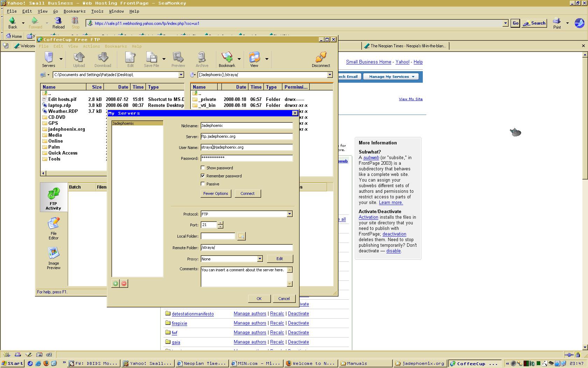Click the Edit toolbar icon in CoffeeCup
The height and width of the screenshot is (368, 588).
131,59
